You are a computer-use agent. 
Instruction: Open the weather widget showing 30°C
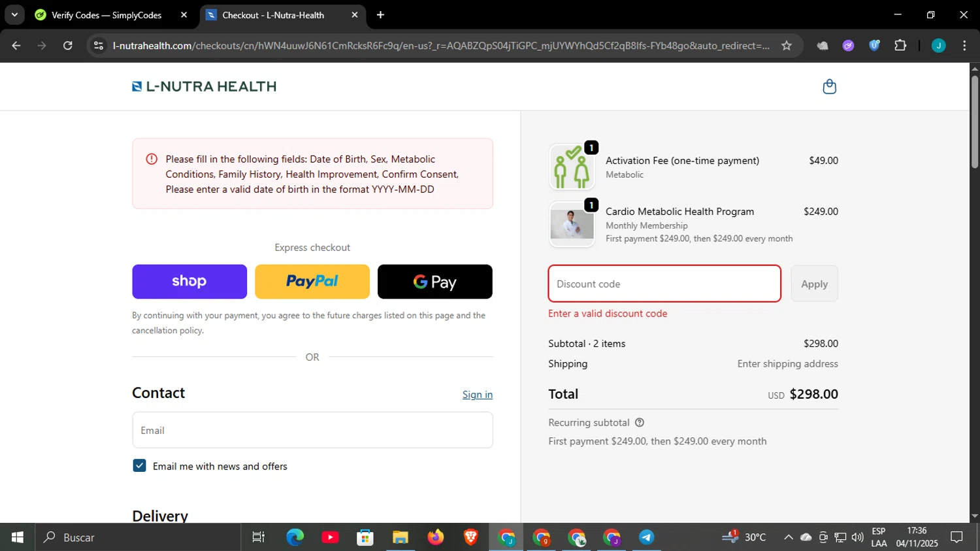pyautogui.click(x=744, y=537)
